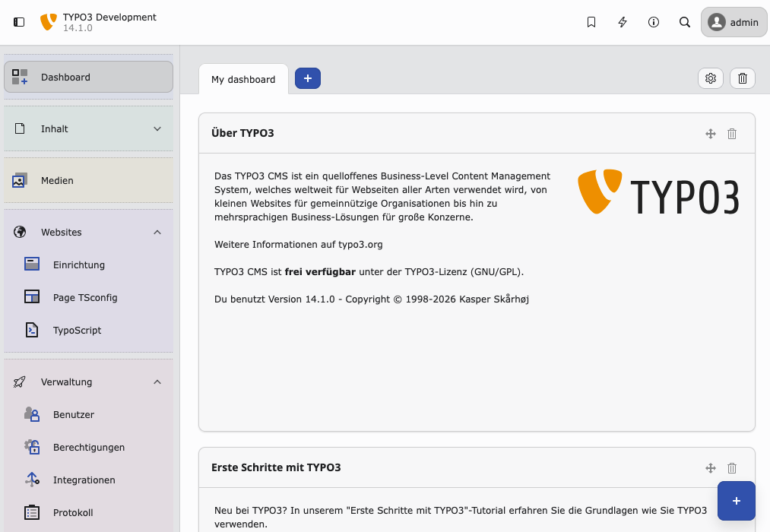Add a new dashboard tab with plus button
This screenshot has width=770, height=532.
pyautogui.click(x=308, y=78)
